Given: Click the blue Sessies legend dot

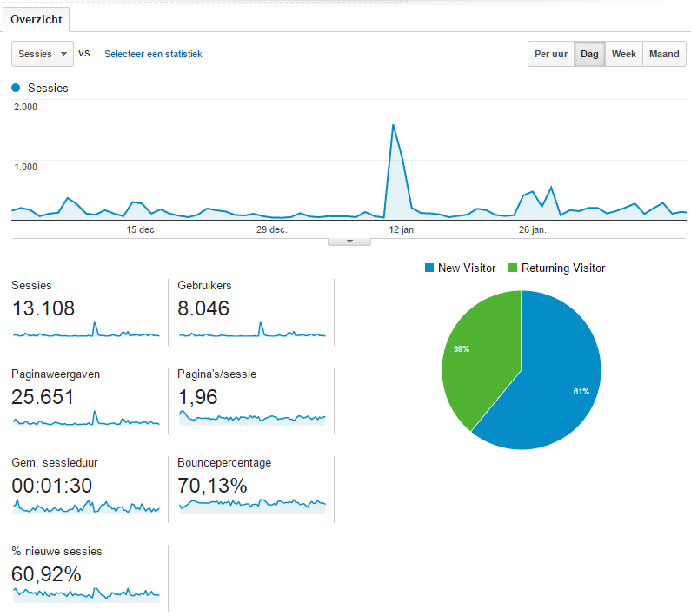Looking at the screenshot, I should tap(17, 88).
